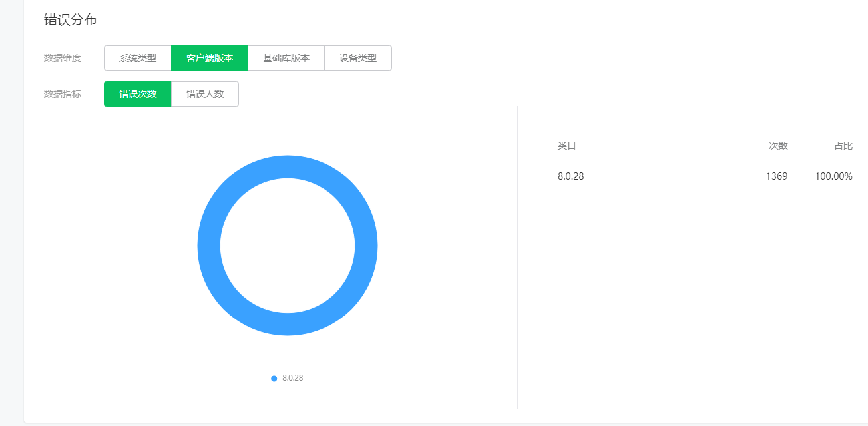Click the 数据指标 label
This screenshot has width=868, height=426.
click(63, 94)
